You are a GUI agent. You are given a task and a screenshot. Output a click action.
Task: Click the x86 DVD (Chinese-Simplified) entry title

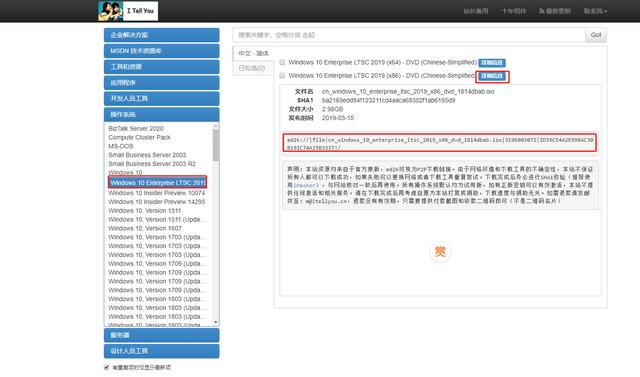coord(381,75)
